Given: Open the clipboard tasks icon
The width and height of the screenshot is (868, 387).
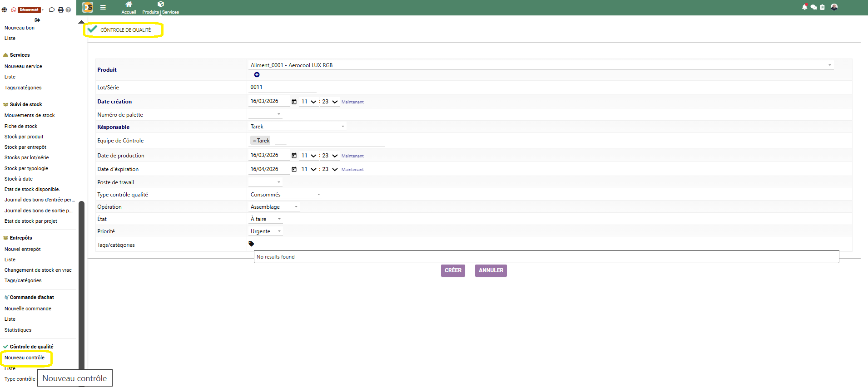Looking at the screenshot, I should pos(822,7).
